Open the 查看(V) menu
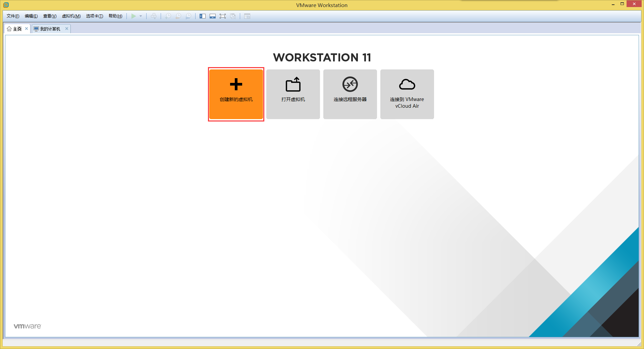 tap(50, 16)
